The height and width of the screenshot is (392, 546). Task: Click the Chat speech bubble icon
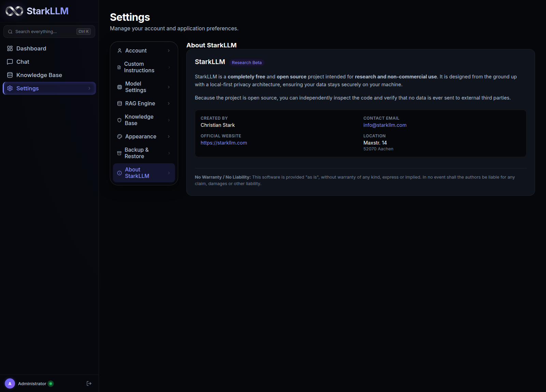pos(10,62)
